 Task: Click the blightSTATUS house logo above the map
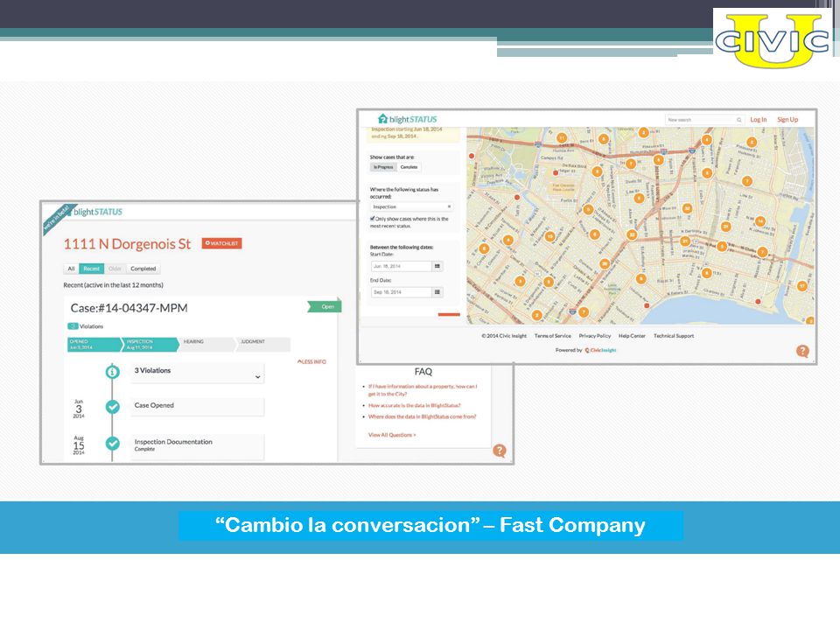(x=407, y=119)
